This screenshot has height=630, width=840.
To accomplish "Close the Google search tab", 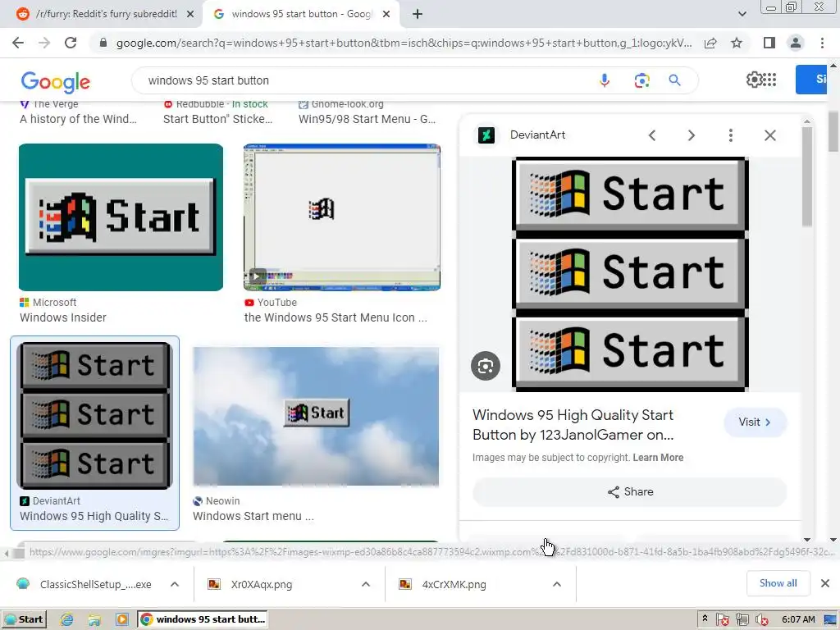I will point(386,14).
